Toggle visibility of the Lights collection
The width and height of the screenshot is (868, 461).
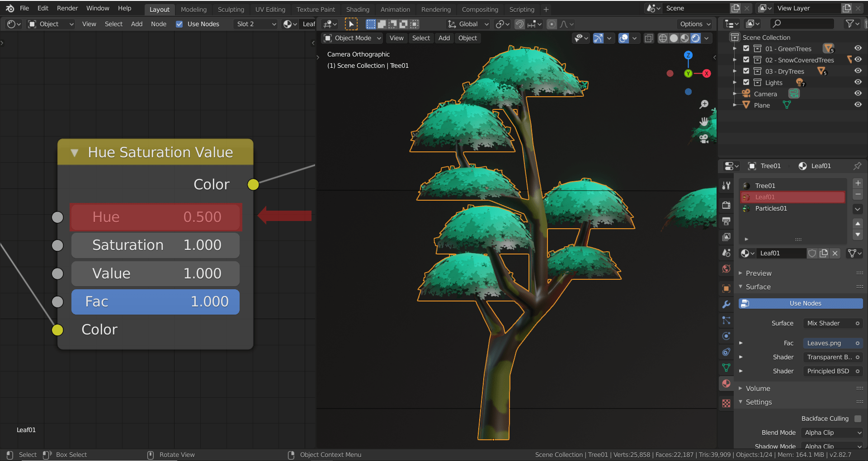(859, 82)
